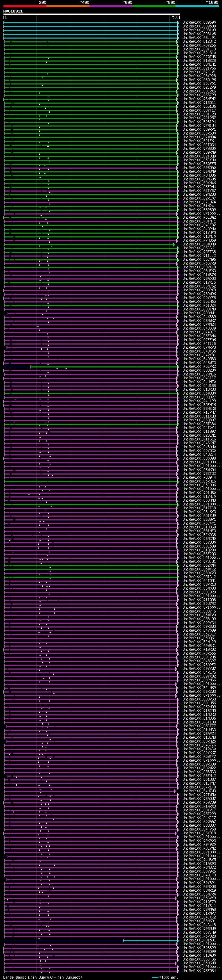The height and width of the screenshot is (980, 222).
Task: Select the UniRef100_B2HJ29 label
Action: (x=199, y=642)
